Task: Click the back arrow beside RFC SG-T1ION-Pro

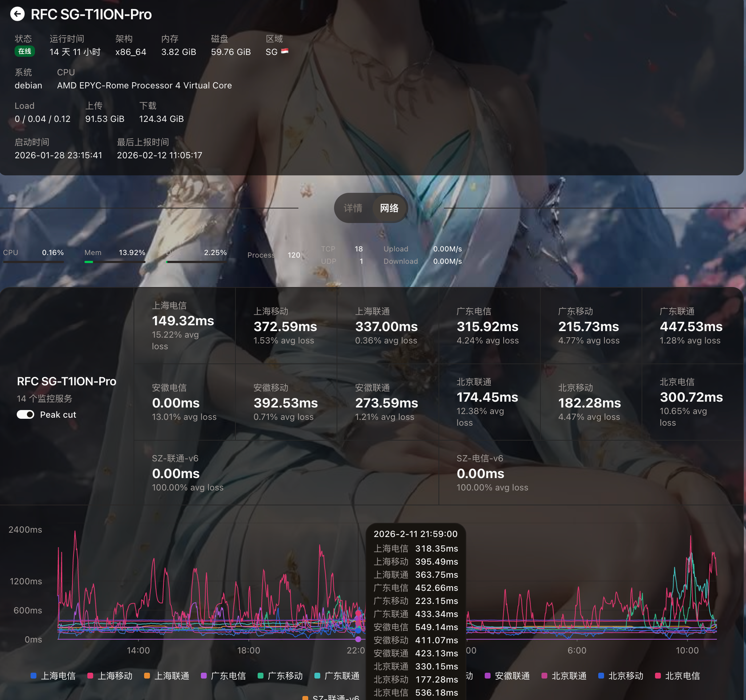Action: [17, 14]
